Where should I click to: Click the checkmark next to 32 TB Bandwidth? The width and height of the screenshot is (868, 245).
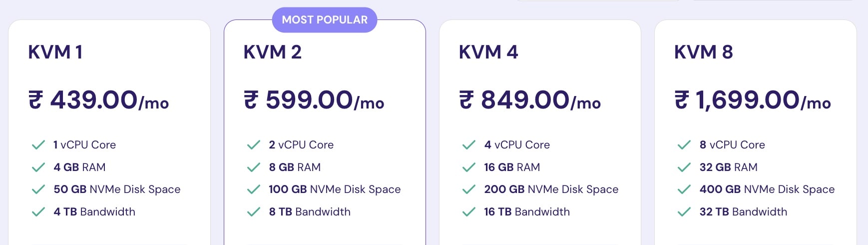pyautogui.click(x=684, y=212)
